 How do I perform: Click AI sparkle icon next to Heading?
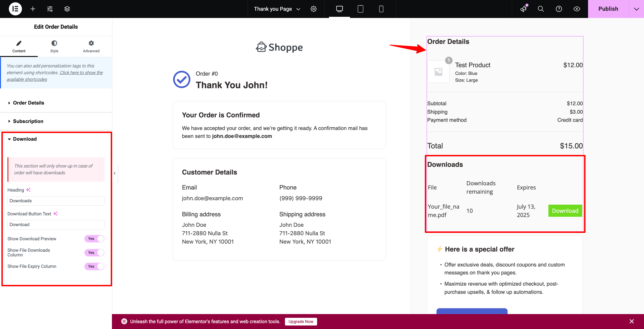point(28,190)
